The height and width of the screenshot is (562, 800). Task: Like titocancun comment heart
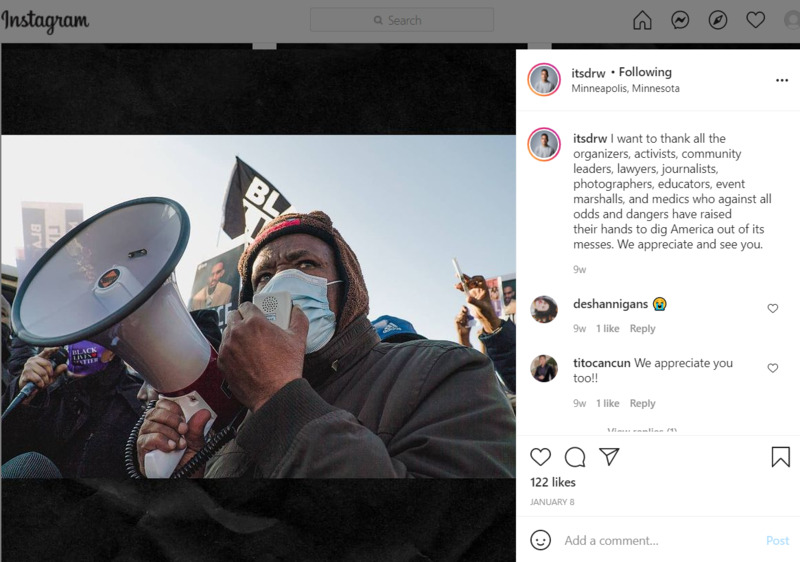772,368
